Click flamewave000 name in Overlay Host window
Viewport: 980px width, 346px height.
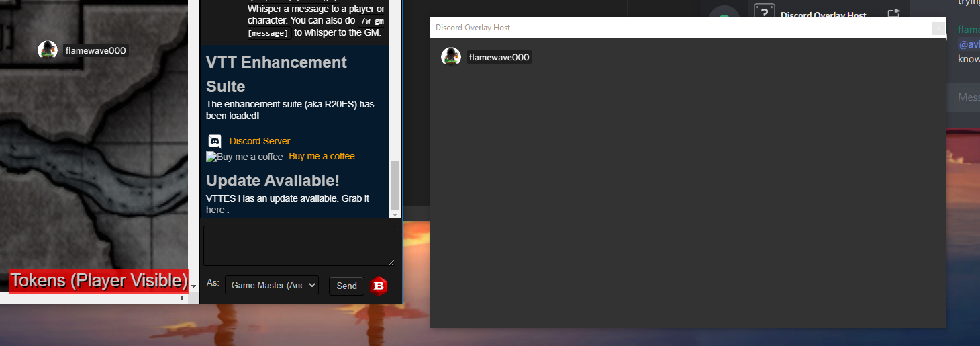coord(499,57)
